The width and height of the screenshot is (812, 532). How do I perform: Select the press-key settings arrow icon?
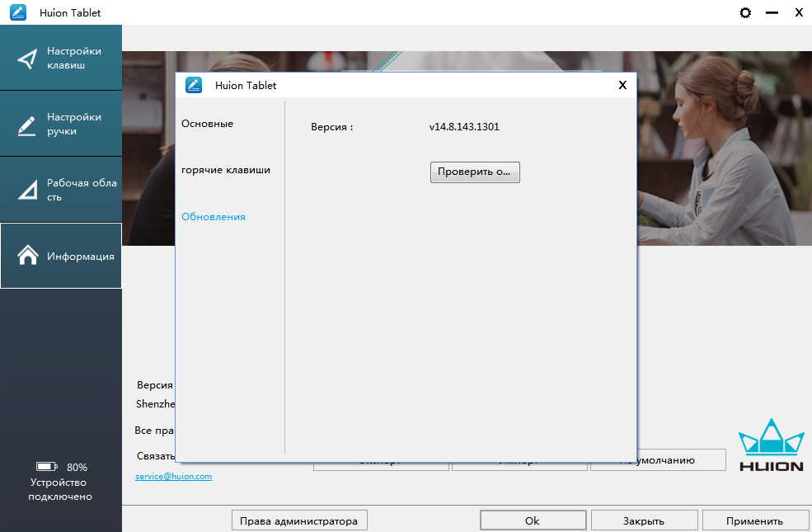28,59
